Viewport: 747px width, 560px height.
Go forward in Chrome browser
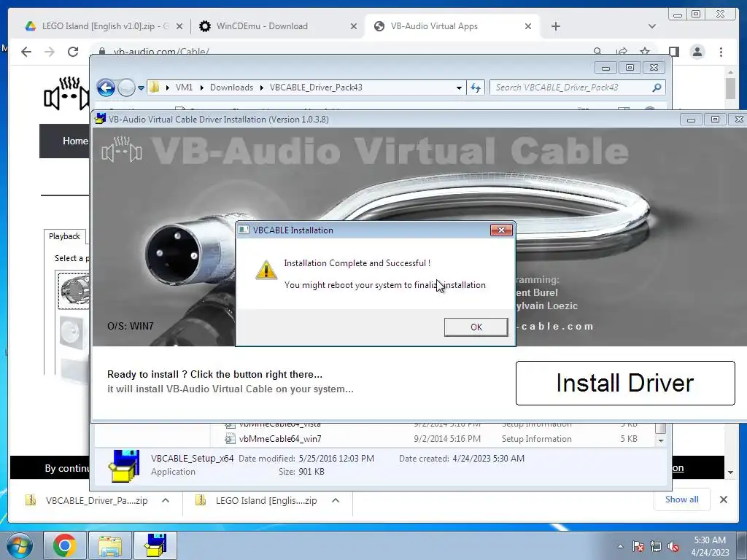coord(50,52)
